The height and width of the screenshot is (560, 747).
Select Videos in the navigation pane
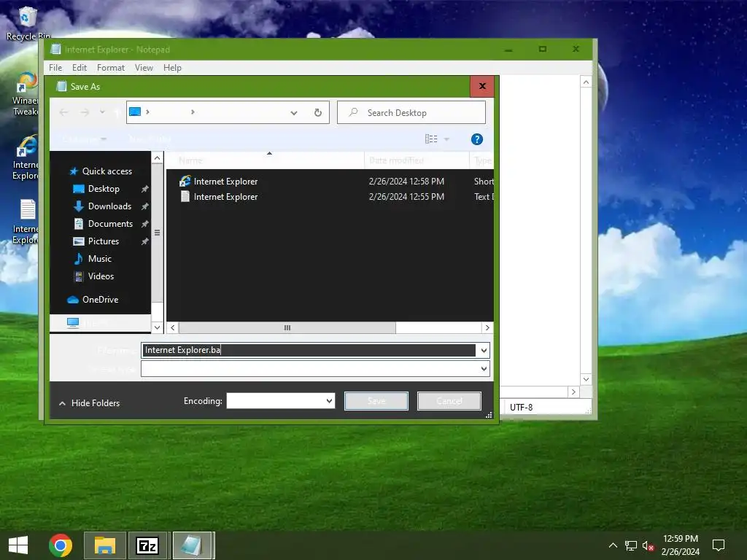[101, 276]
